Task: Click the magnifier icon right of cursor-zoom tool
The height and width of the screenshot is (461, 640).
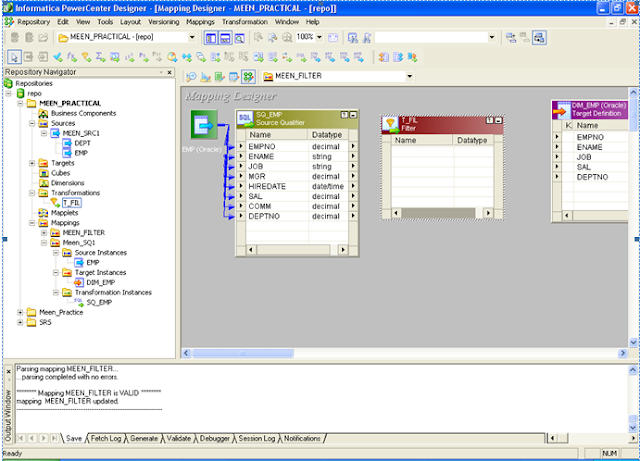Action: (x=273, y=38)
